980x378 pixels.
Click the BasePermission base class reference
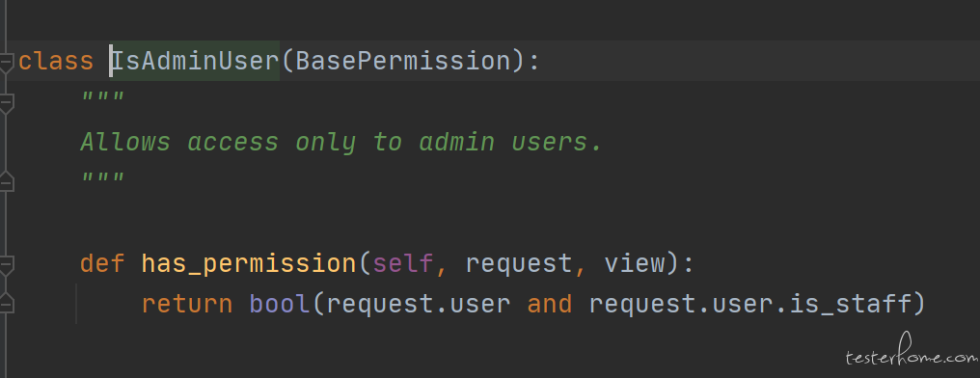pyautogui.click(x=403, y=61)
